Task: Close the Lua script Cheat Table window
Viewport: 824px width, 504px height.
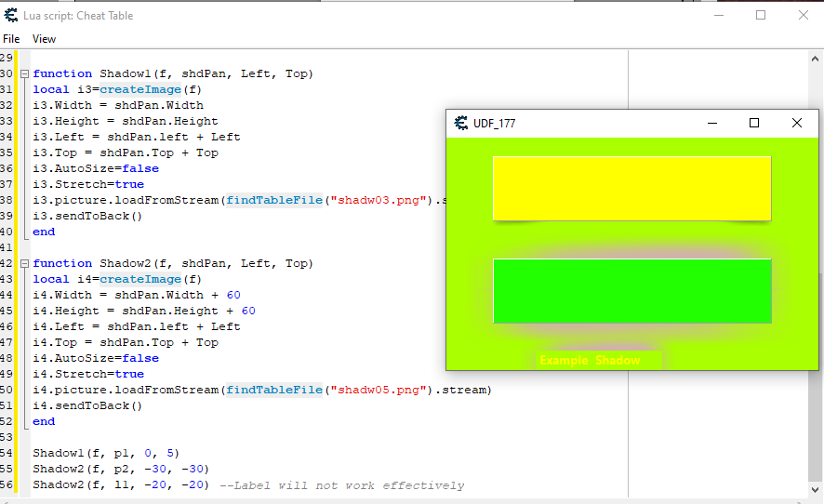Action: [803, 16]
